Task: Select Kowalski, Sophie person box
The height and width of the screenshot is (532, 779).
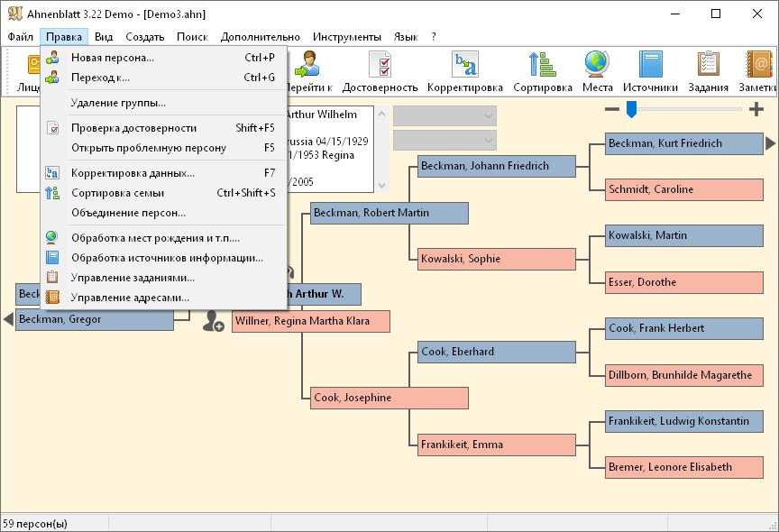Action: [x=496, y=260]
